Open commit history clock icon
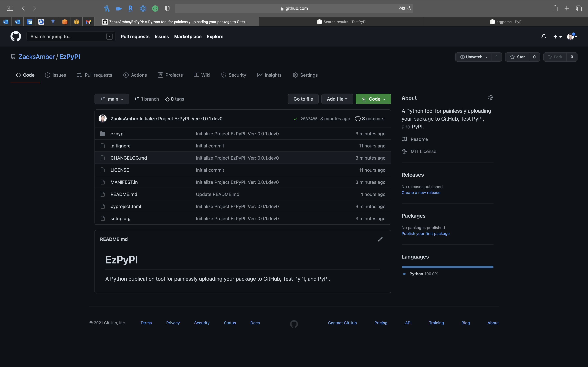The height and width of the screenshot is (367, 588). 358,119
